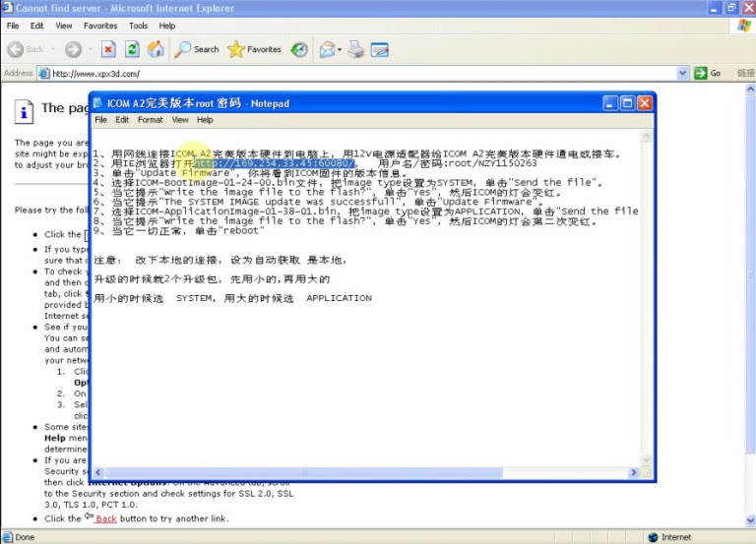Click the red X Stop button

click(108, 49)
